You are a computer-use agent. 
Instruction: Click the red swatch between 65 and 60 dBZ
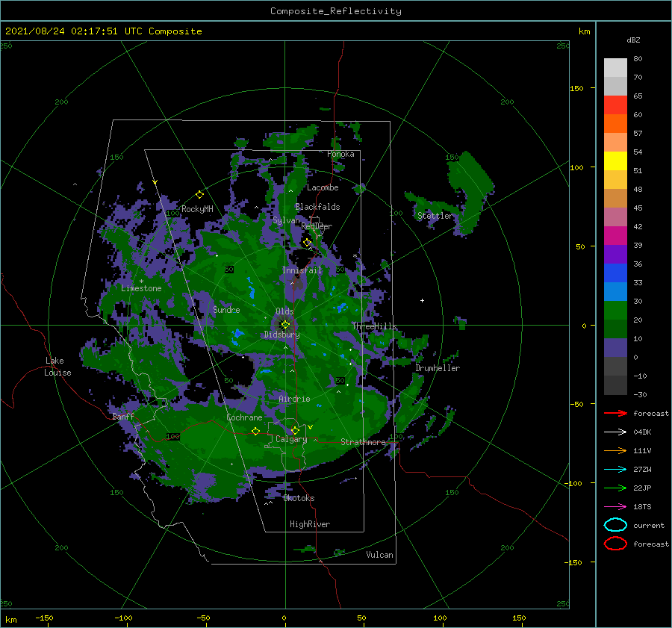pos(615,105)
